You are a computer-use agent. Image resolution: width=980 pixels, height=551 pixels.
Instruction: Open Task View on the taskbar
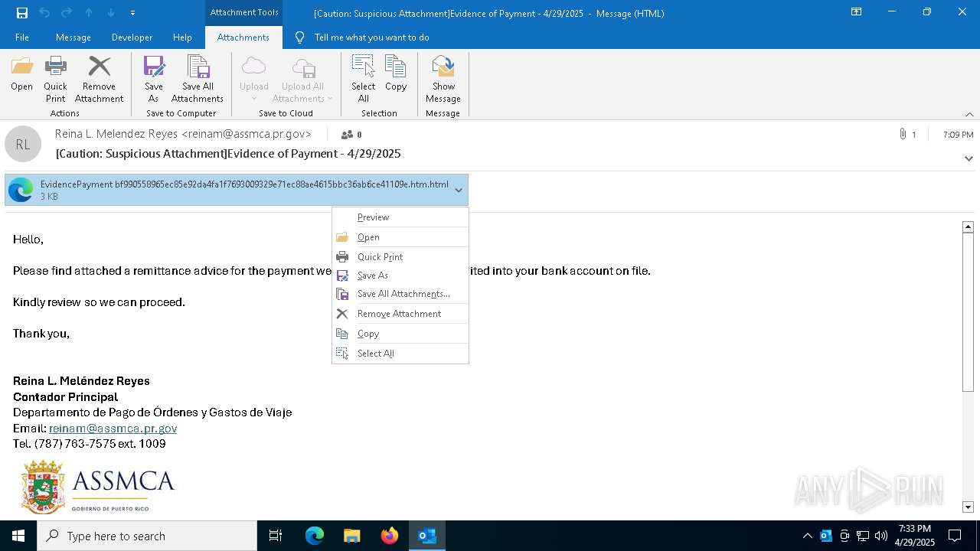pyautogui.click(x=276, y=536)
